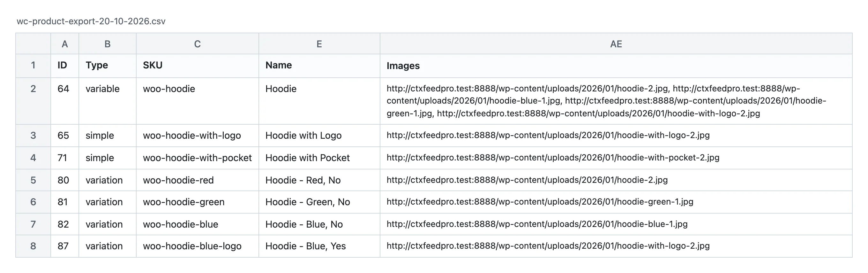Click the 'Hoodie - Red, No' cell
The width and height of the screenshot is (868, 273).
coord(319,180)
